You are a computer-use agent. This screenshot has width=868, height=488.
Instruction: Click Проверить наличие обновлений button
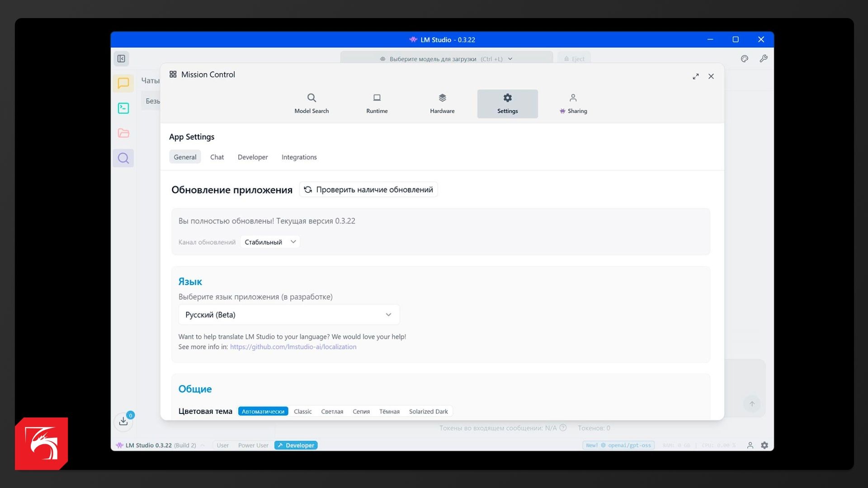368,190
